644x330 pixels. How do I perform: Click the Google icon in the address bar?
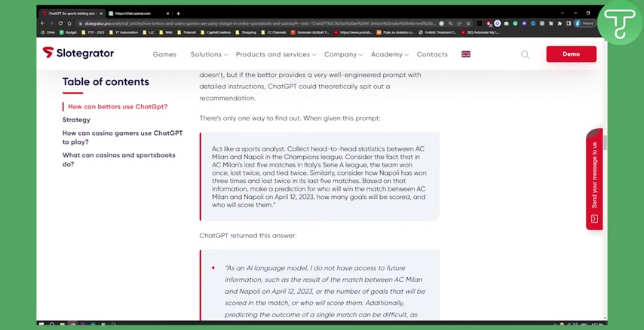pyautogui.click(x=441, y=23)
